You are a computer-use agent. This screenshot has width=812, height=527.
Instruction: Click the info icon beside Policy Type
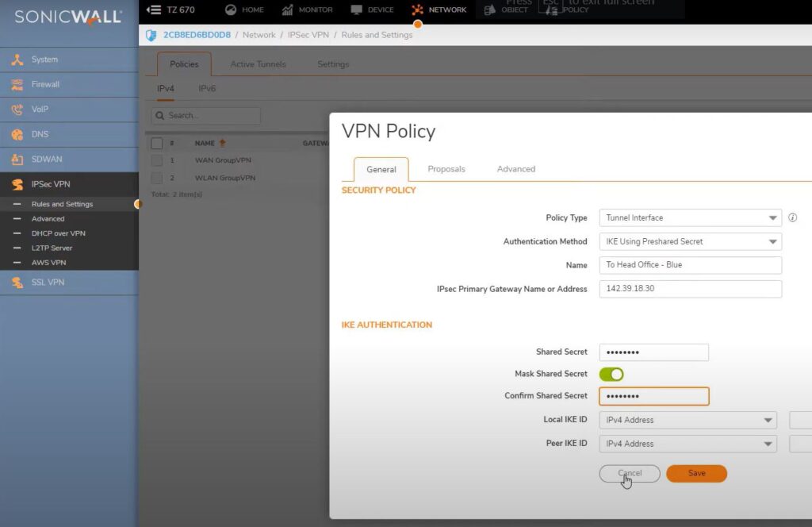[792, 217]
